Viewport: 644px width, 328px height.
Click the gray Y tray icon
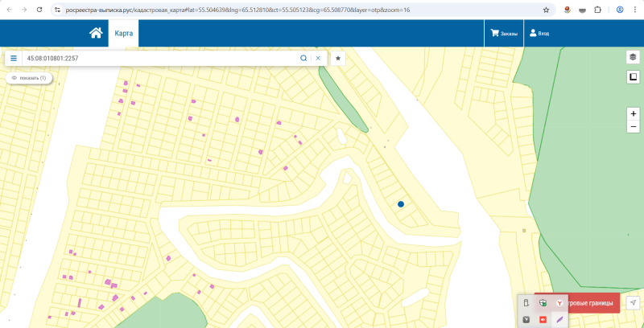pyautogui.click(x=526, y=320)
